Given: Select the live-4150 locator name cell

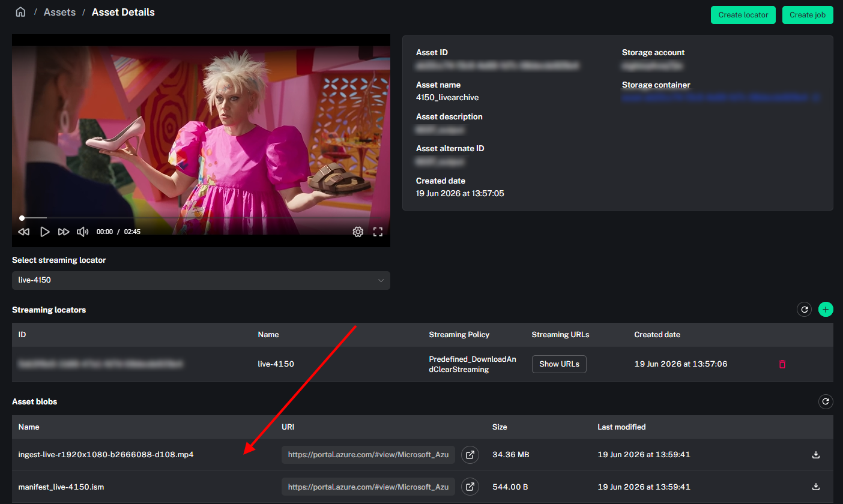Looking at the screenshot, I should coord(276,364).
